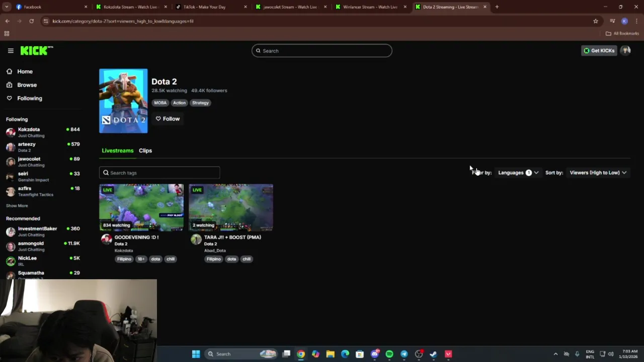Screen dimensions: 644x362
Task: Show hidden system tray icons chevron
Action: tap(555, 354)
